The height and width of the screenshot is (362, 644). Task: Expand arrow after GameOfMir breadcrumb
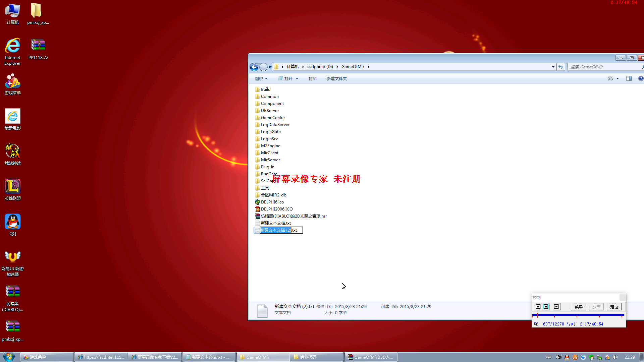click(368, 67)
